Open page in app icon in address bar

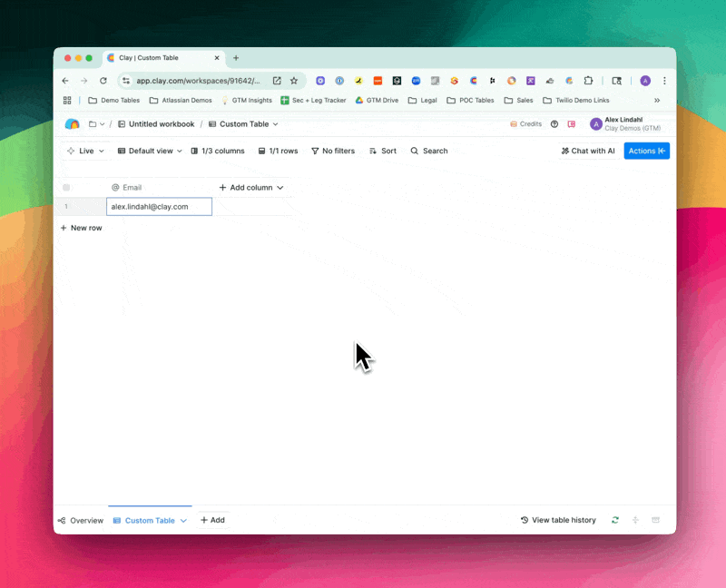(x=277, y=81)
